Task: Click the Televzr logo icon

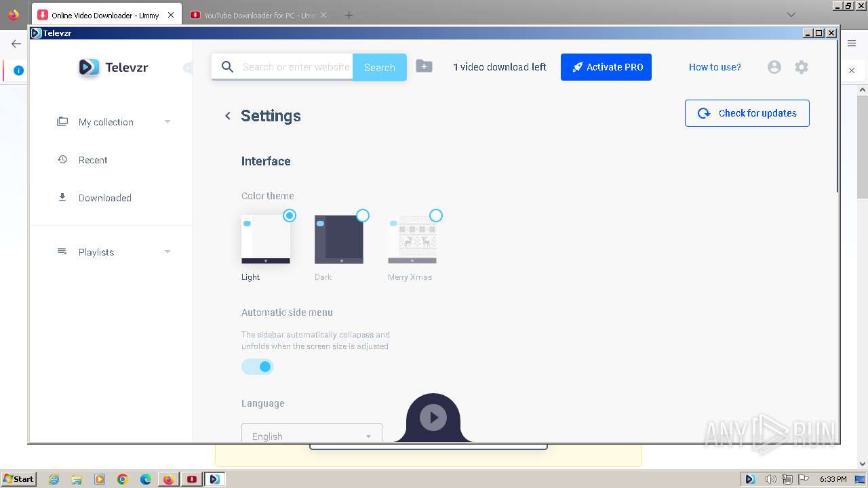Action: click(89, 67)
